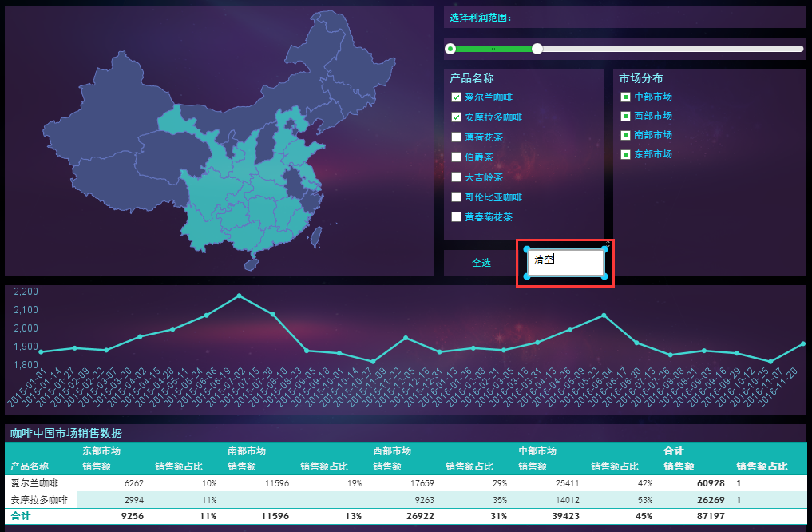Click the grey portion of the profit slider track
Viewport: 812px width, 532px height.
tap(672, 49)
